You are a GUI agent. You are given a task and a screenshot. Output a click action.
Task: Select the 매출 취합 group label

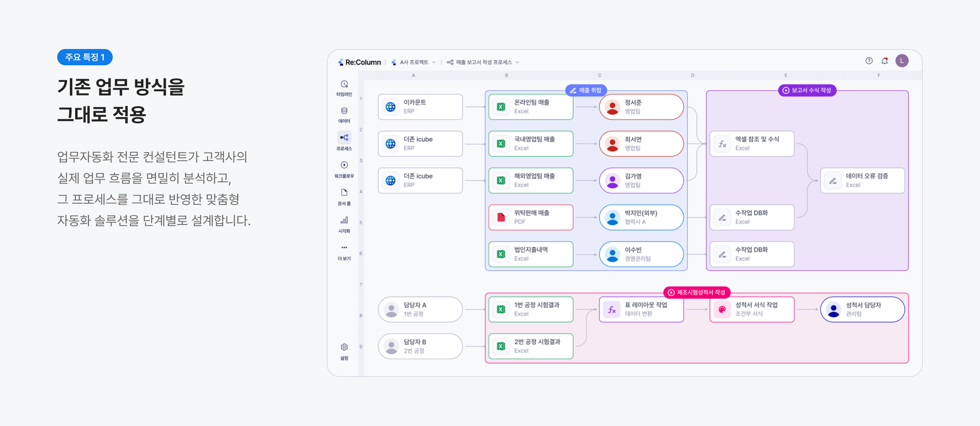point(586,90)
